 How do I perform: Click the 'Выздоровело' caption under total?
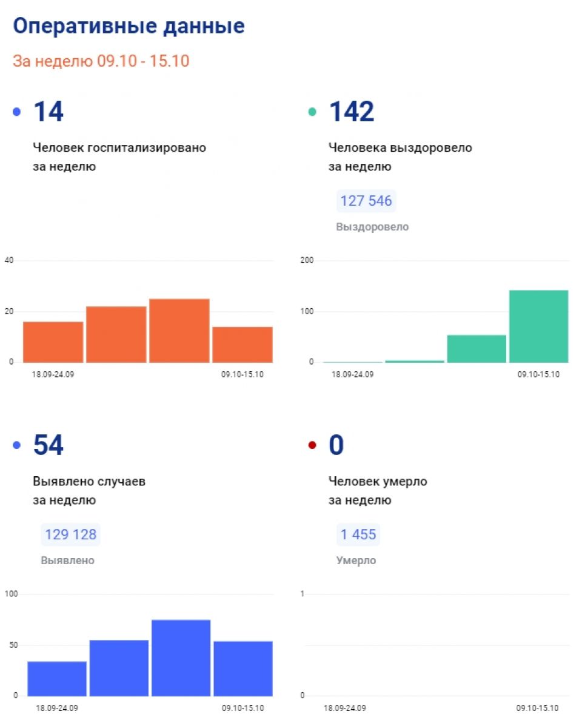tap(372, 227)
